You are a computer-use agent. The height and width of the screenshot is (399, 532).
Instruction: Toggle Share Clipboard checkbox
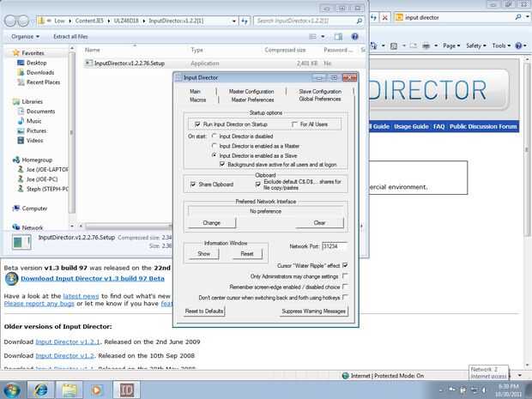point(193,184)
